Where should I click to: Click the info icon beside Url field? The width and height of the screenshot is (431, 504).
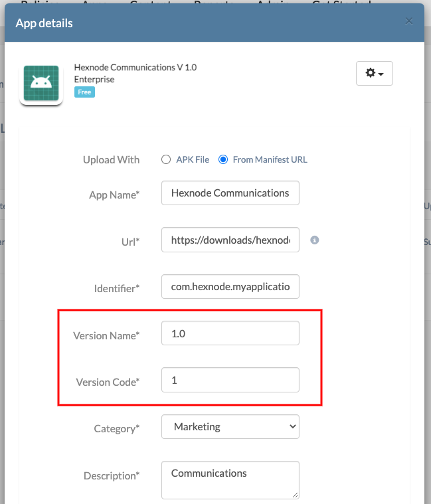click(x=314, y=240)
